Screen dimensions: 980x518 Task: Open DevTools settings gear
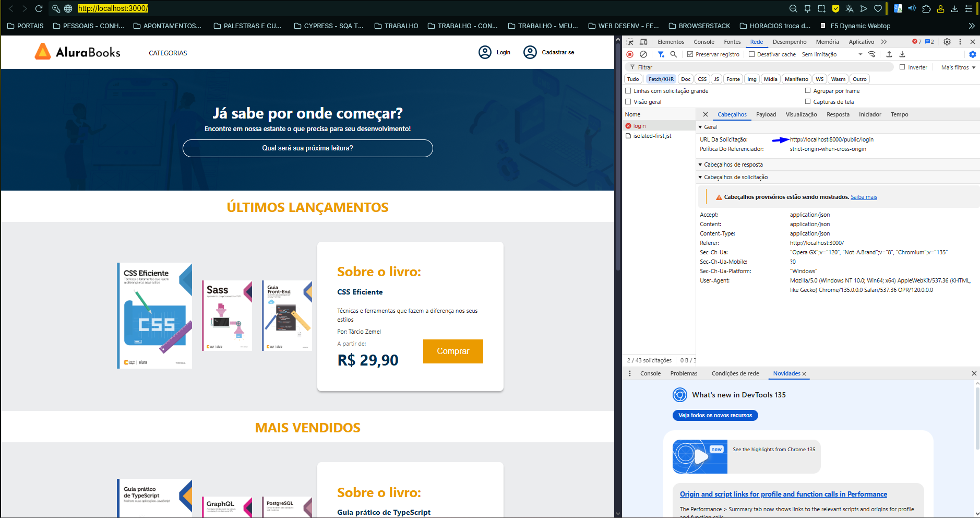[x=946, y=42]
